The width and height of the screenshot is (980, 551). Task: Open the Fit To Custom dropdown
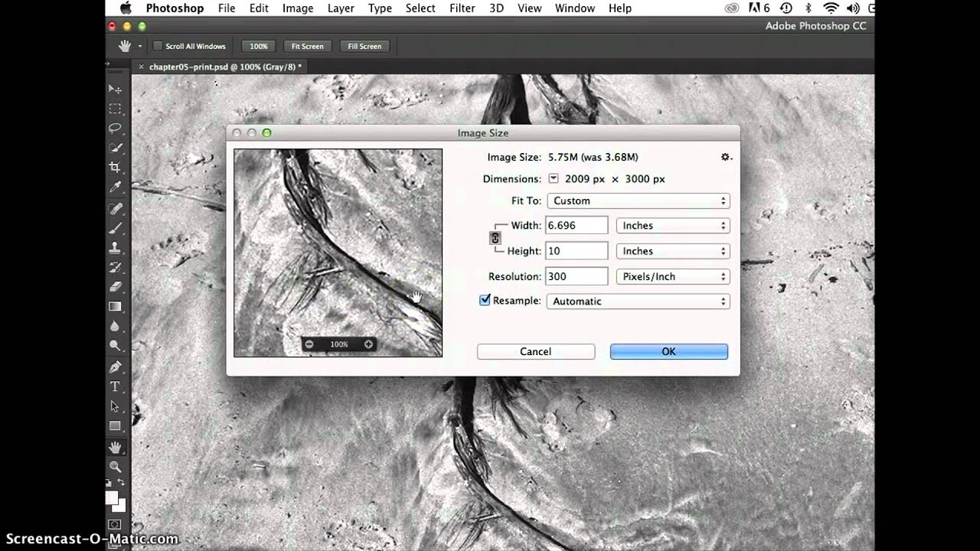pos(638,201)
